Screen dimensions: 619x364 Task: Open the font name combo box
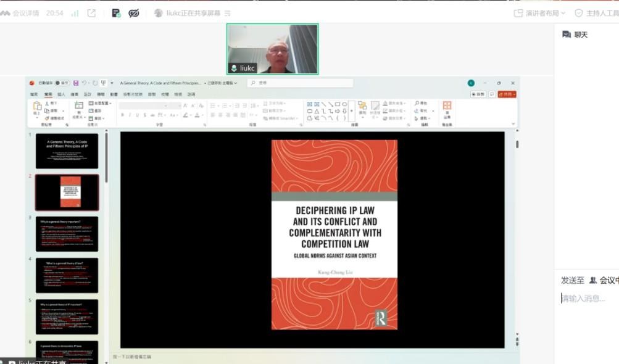pos(144,105)
